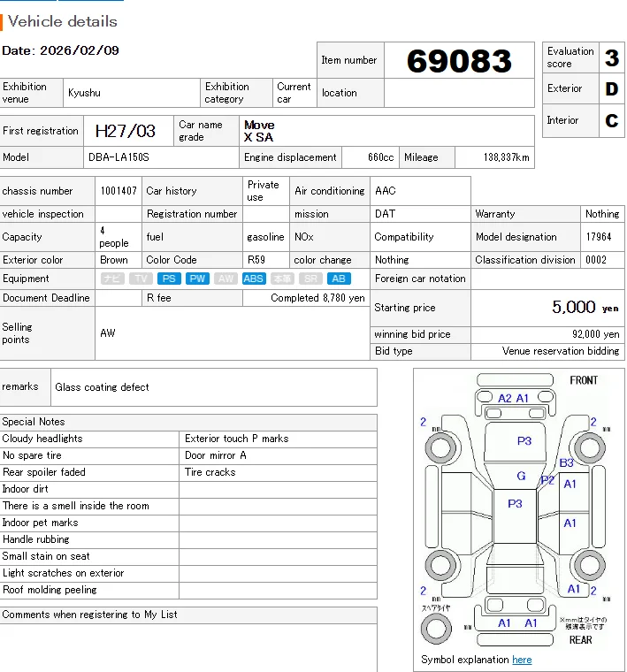Click the starting price 5,000 yen
The image size is (627, 672).
coord(585,308)
